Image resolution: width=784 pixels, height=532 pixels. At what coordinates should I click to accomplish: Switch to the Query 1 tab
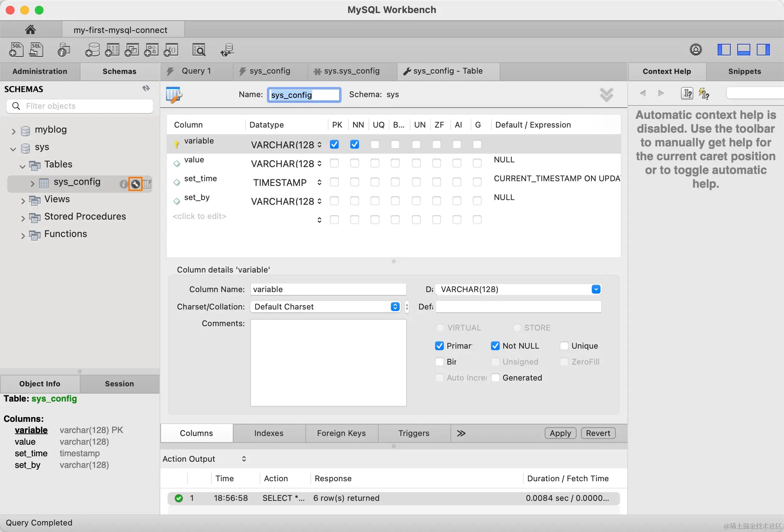pos(197,71)
